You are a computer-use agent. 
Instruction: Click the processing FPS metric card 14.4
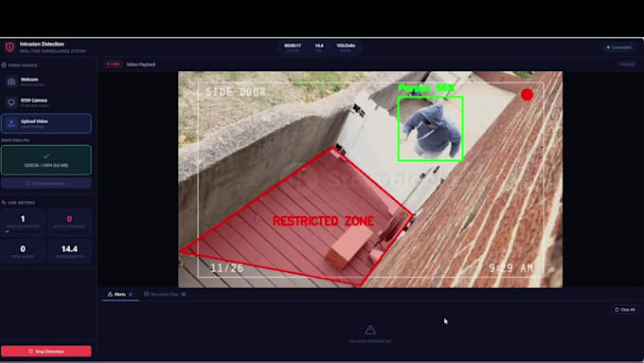pos(69,251)
